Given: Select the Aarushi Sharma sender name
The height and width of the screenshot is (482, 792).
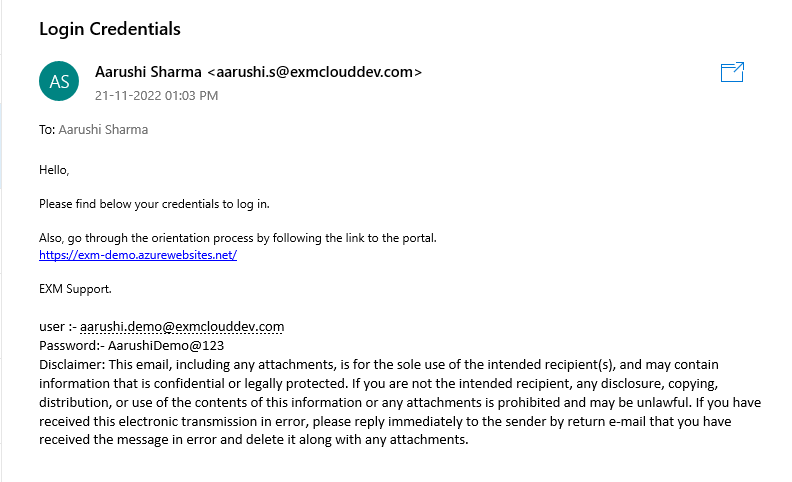Looking at the screenshot, I should click(148, 72).
